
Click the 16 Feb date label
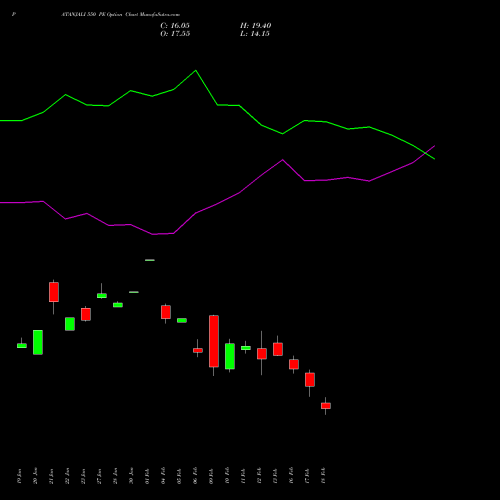pos(291,476)
